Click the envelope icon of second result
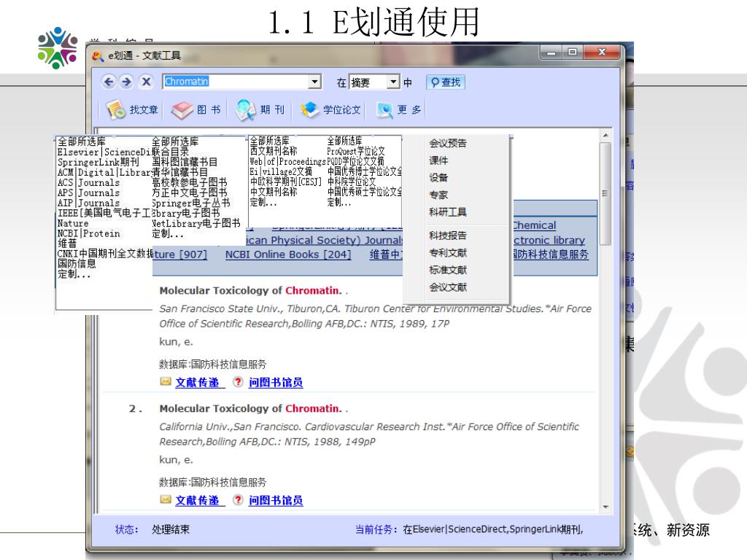 166,499
